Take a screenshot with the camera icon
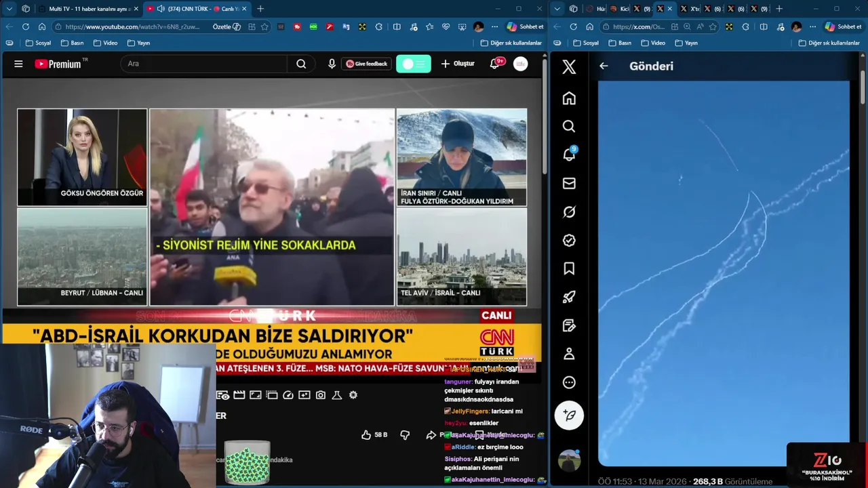The height and width of the screenshot is (488, 868). [321, 394]
